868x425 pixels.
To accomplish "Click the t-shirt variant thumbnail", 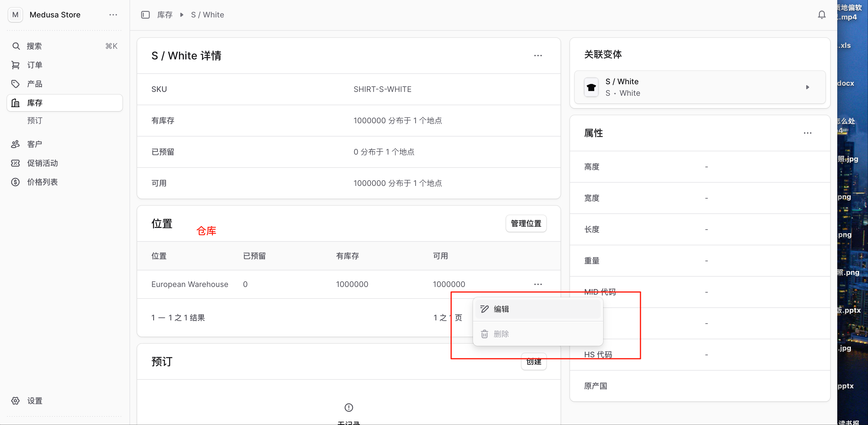I will coord(591,87).
